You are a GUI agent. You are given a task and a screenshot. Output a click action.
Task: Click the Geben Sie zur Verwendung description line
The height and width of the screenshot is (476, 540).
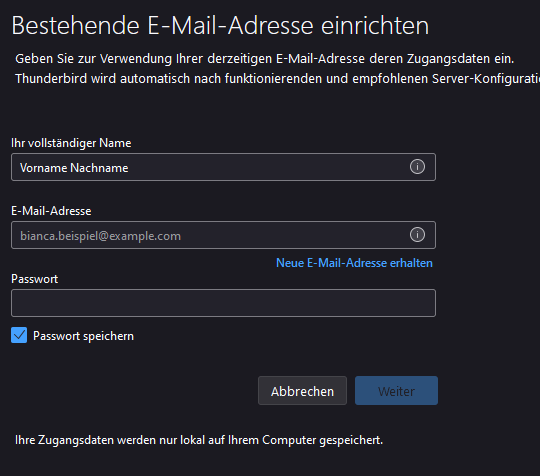coord(264,59)
